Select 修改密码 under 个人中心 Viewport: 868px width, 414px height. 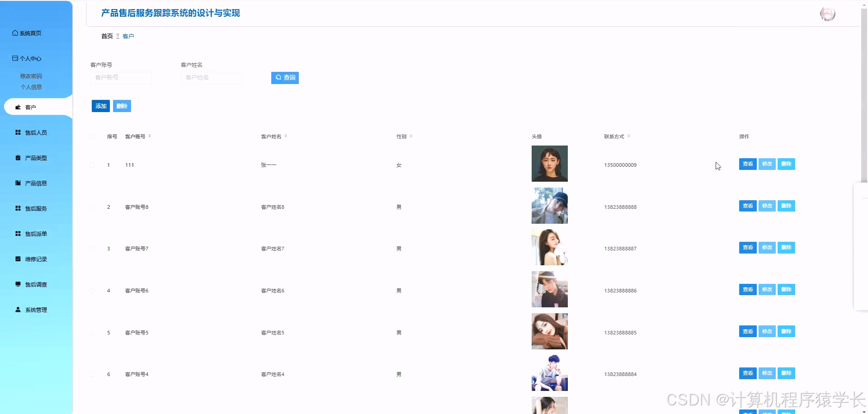pyautogui.click(x=31, y=76)
